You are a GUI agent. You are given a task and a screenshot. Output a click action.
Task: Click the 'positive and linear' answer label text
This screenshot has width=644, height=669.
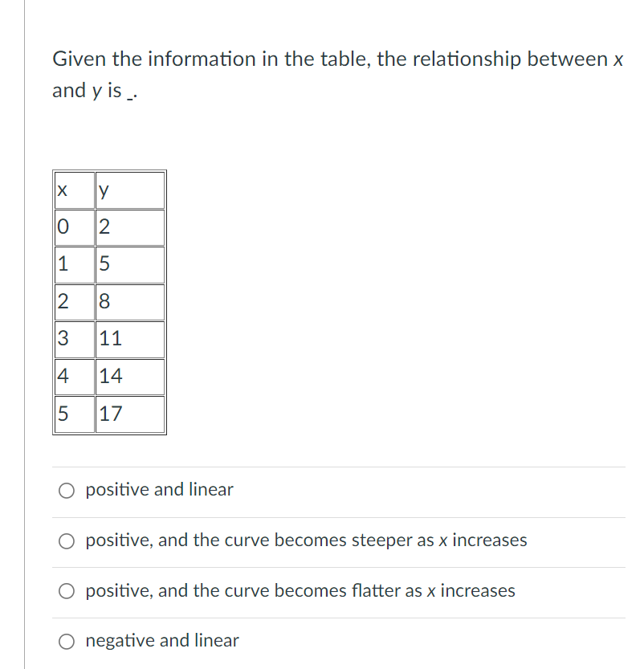(x=159, y=490)
